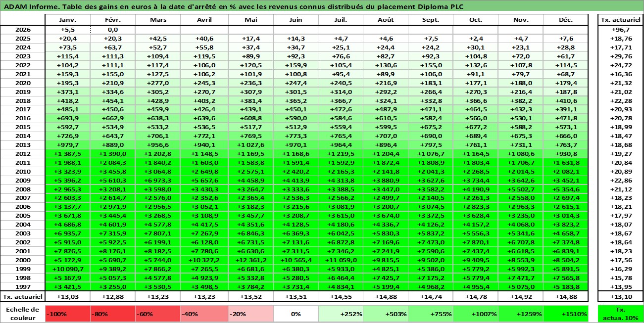The height and width of the screenshot is (323, 644).
Task: Select the 2026 year row label
Action: (23, 29)
